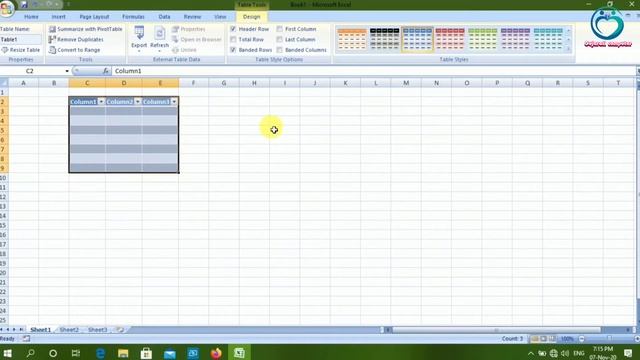Open Windows Start menu
The height and width of the screenshot is (360, 640).
tap(7, 353)
